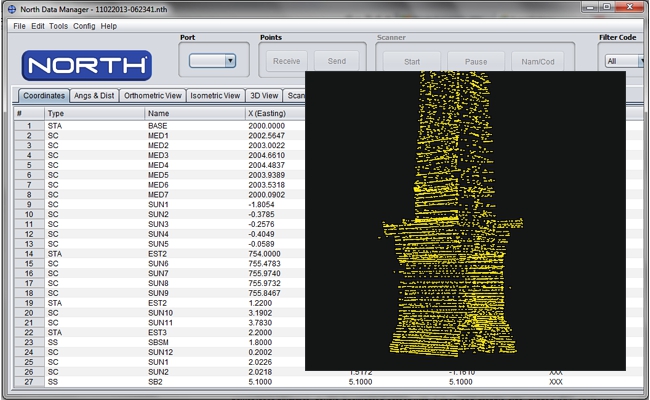The image size is (650, 400).
Task: Select the SUN12 name cell
Action: [x=195, y=352]
